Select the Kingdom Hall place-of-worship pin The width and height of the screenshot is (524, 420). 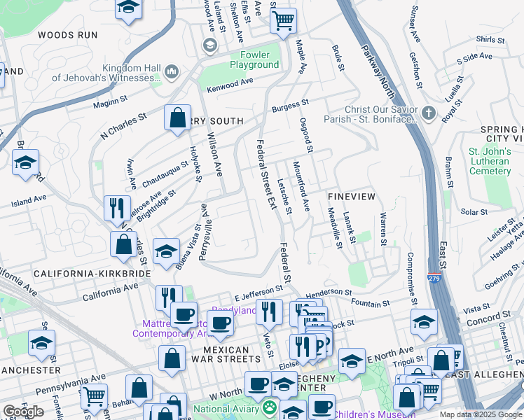coord(172,72)
